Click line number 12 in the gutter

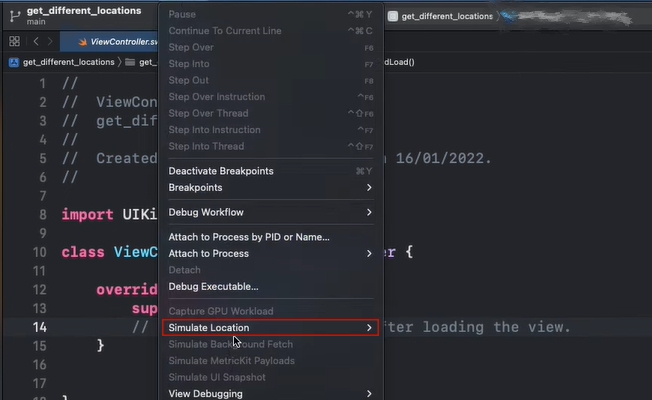point(40,289)
